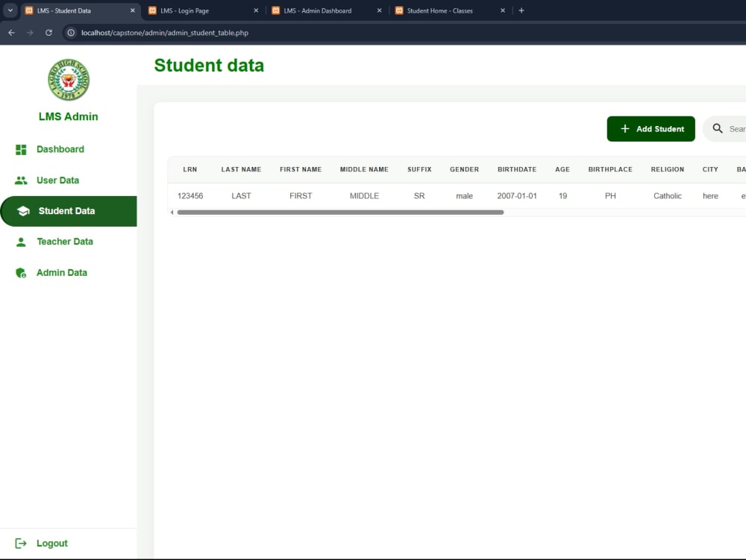Click the Student Data graduation cap icon
This screenshot has height=560, width=746.
coord(23,211)
